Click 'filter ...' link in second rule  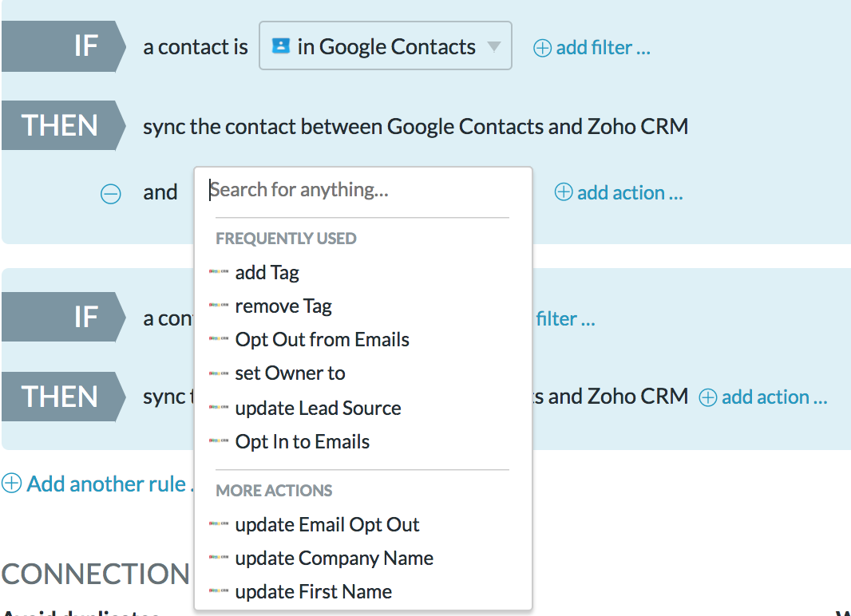(x=565, y=319)
